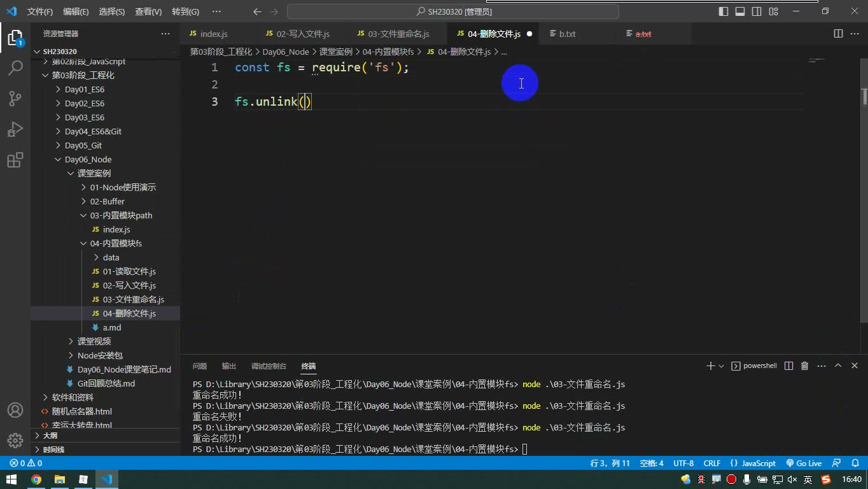
Task: Open the Extensions view
Action: click(15, 160)
